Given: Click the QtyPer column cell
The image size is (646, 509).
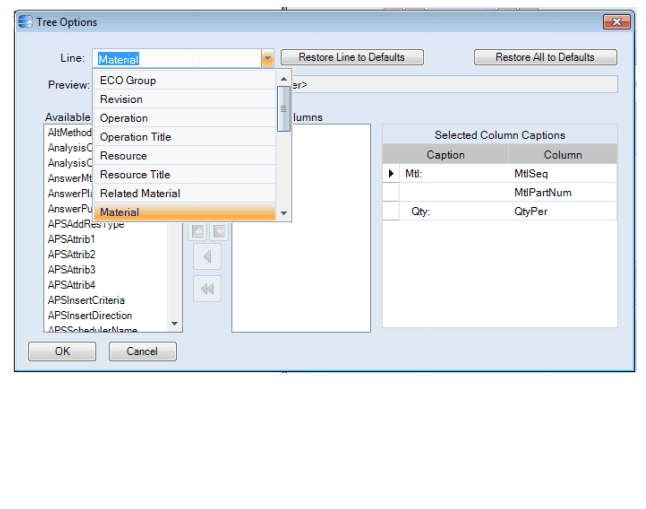Looking at the screenshot, I should (x=563, y=211).
